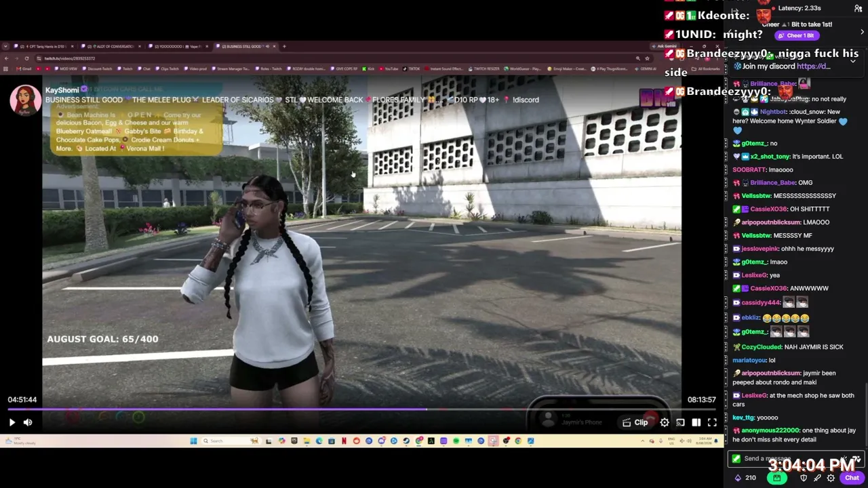Open the sword mod-tools icon in chat
Screen dimensions: 868x488
(817, 478)
